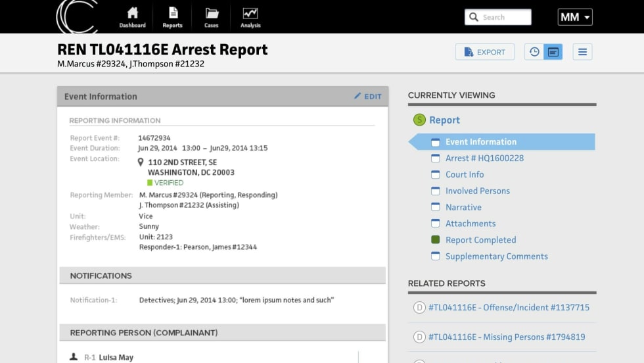The width and height of the screenshot is (644, 363).
Task: Go to Involved Persons section
Action: (477, 191)
